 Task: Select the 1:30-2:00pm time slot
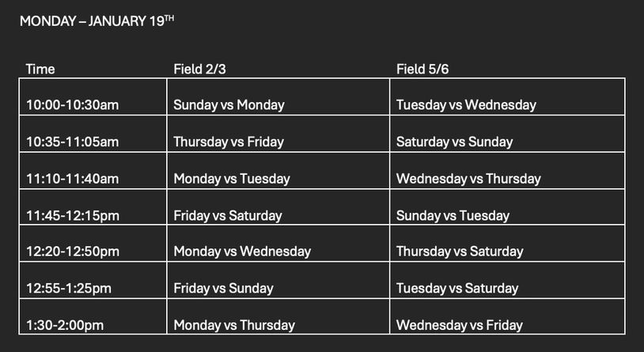[65, 324]
